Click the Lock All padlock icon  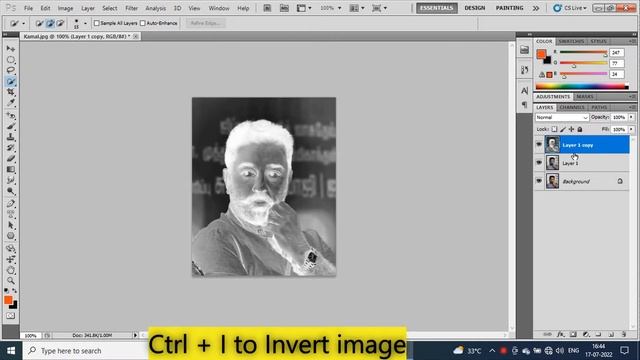pos(580,129)
